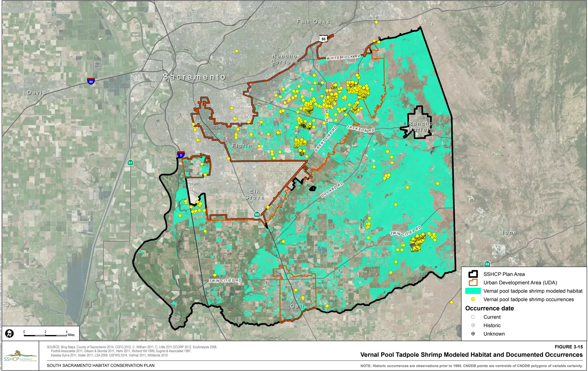Click the SSHCP logo
The height and width of the screenshot is (371, 588).
(20, 356)
